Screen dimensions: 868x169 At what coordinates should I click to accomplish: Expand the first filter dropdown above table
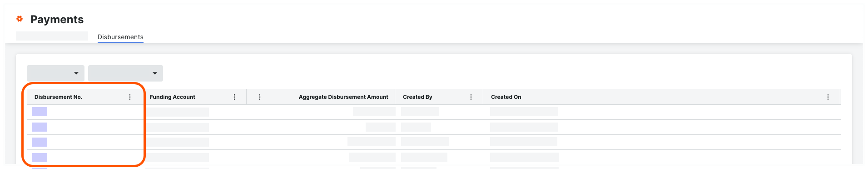[x=55, y=73]
